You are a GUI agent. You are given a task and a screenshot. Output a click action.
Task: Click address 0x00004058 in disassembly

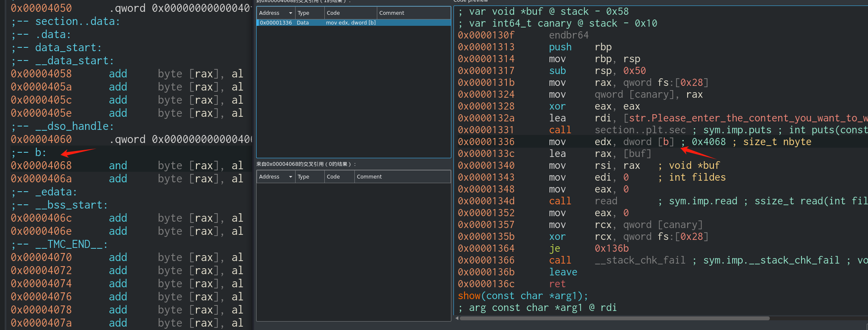click(x=41, y=74)
